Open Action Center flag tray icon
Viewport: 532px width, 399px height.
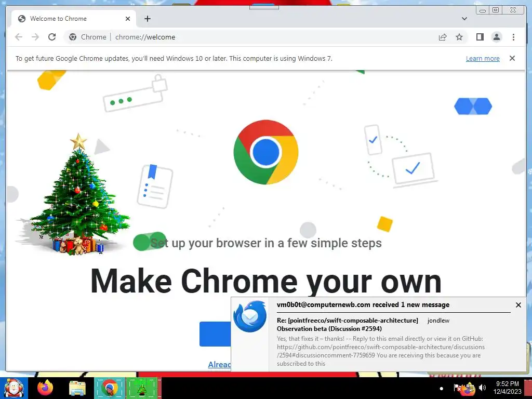tap(457, 388)
